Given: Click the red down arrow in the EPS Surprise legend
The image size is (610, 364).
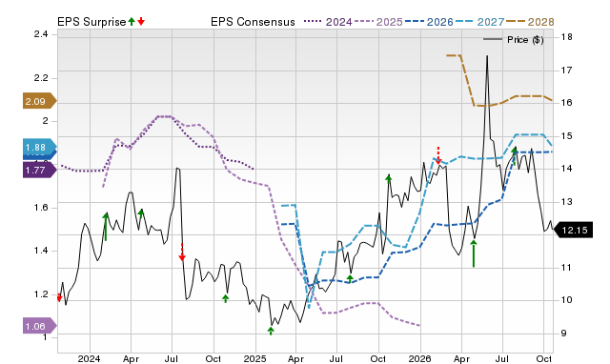Looking at the screenshot, I should click(x=141, y=21).
